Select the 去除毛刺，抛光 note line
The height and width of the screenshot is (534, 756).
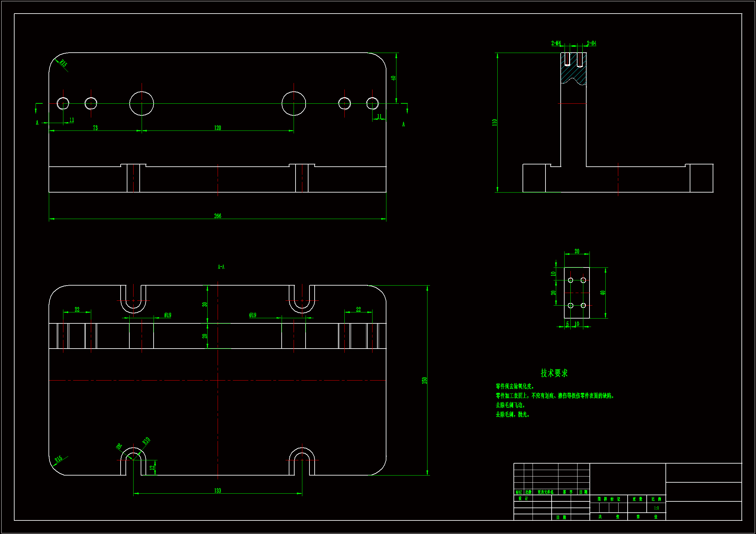coord(512,414)
